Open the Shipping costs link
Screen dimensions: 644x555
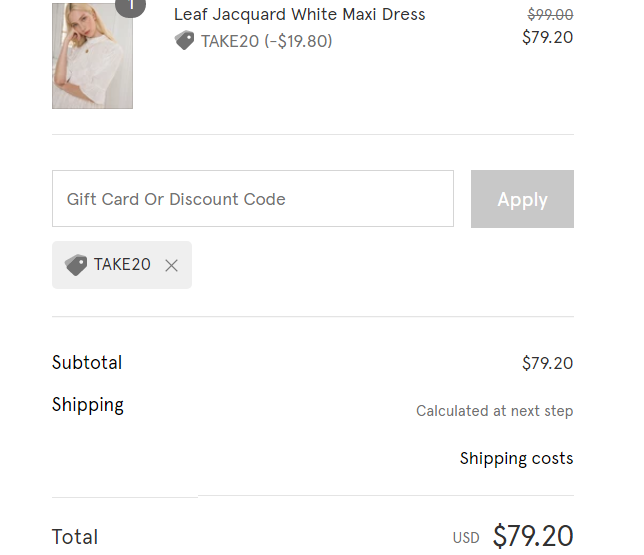pyautogui.click(x=516, y=459)
